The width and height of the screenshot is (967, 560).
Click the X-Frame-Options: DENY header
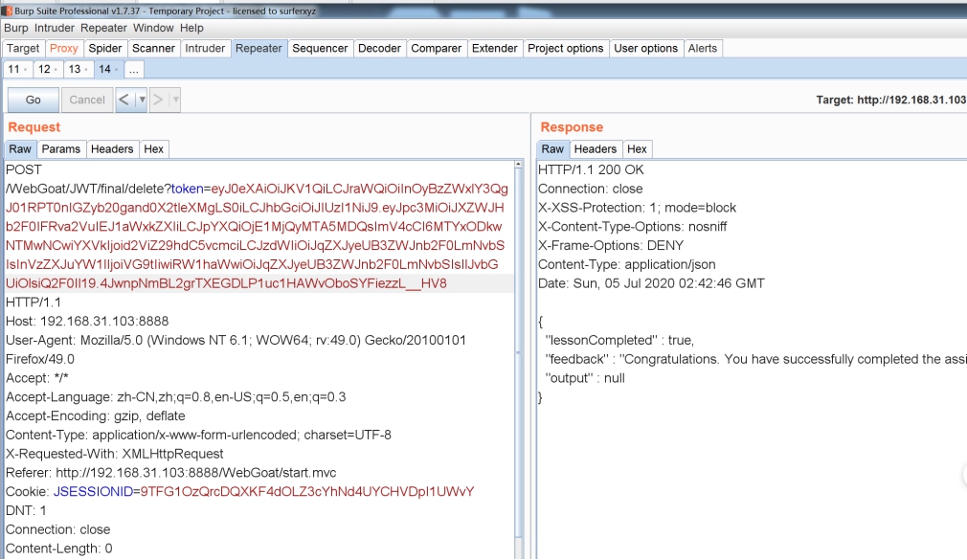611,245
